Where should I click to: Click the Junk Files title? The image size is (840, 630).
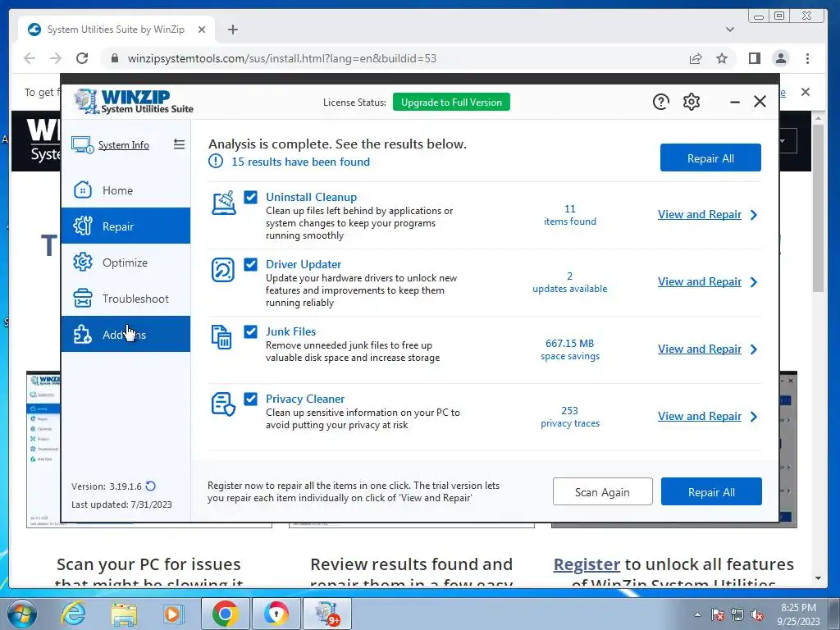(291, 331)
